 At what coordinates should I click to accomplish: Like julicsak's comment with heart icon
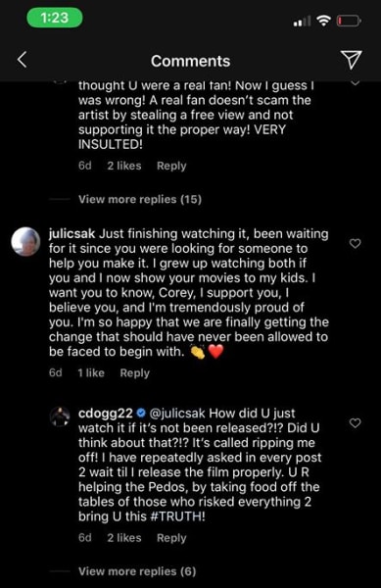[355, 243]
